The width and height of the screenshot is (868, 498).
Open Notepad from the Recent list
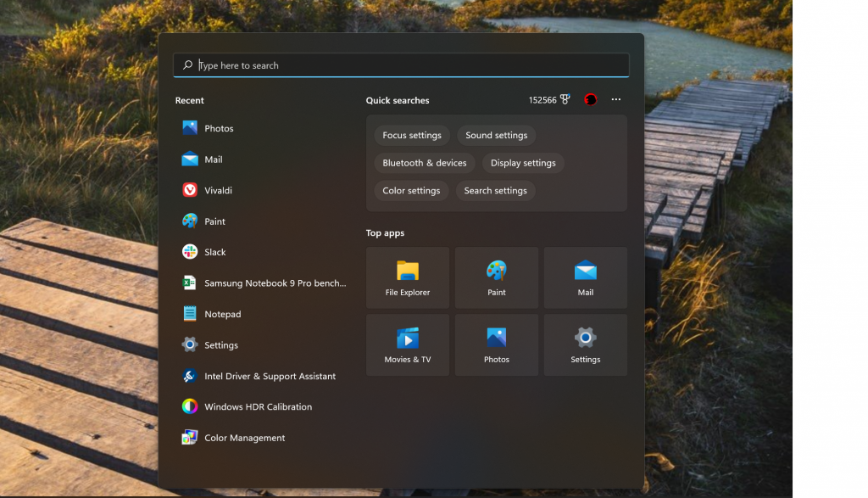click(222, 314)
